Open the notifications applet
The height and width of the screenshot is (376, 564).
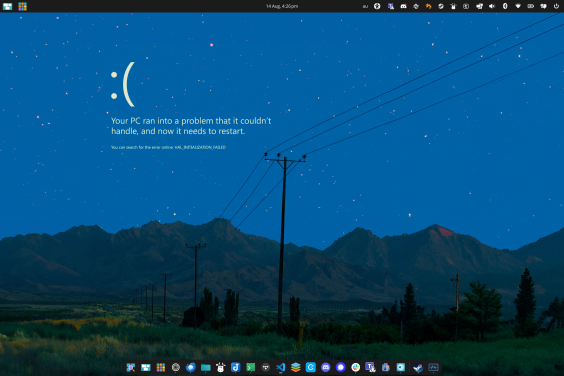point(543,6)
